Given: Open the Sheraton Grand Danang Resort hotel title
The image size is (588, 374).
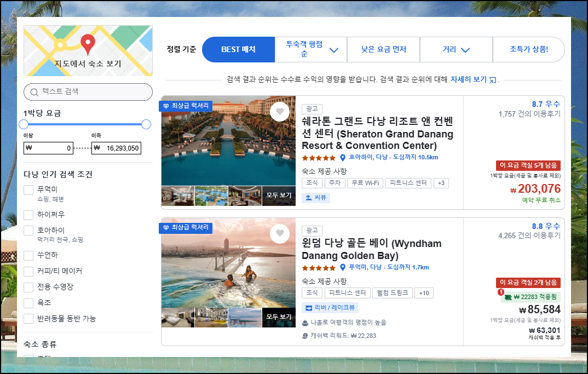Looking at the screenshot, I should point(377,133).
